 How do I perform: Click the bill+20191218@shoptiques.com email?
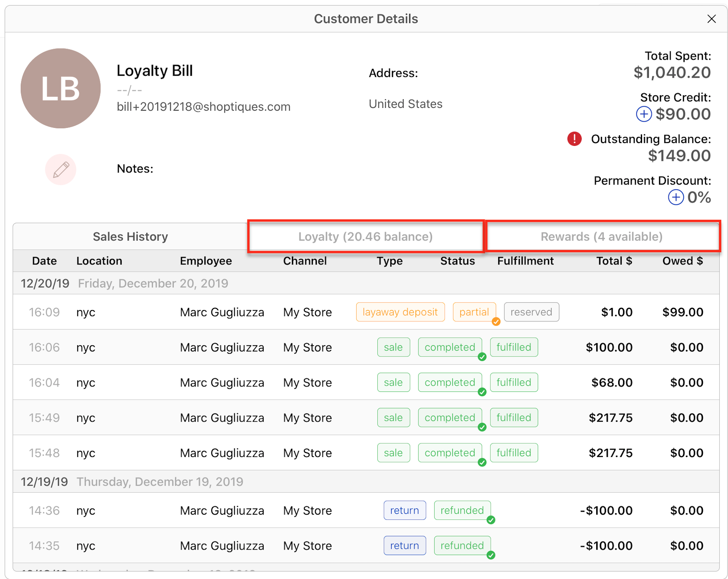point(204,107)
